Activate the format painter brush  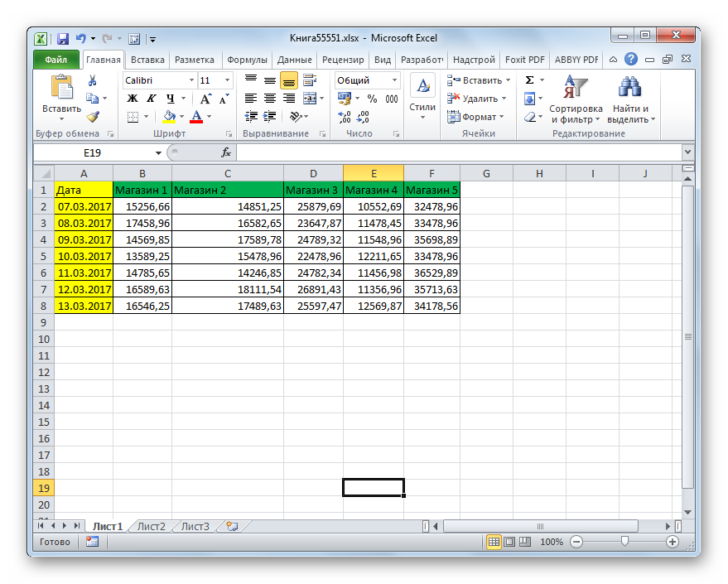[93, 117]
